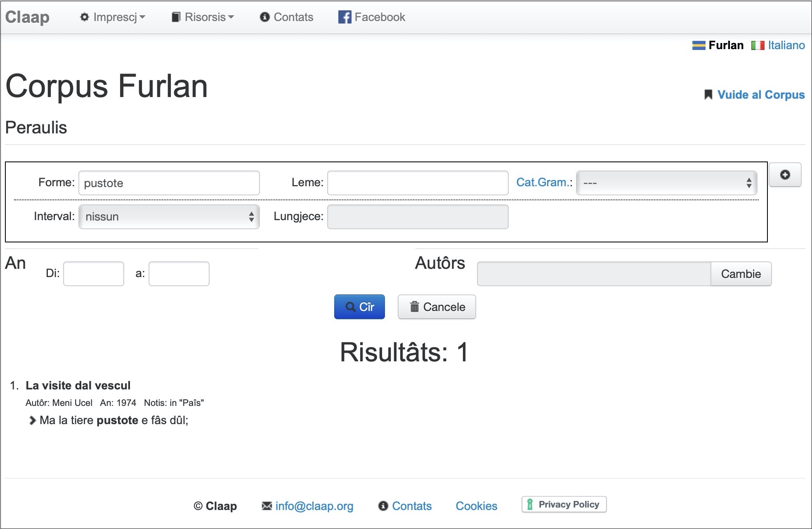The width and height of the screenshot is (812, 529).
Task: Click the plus icon to add search row
Action: pos(785,175)
